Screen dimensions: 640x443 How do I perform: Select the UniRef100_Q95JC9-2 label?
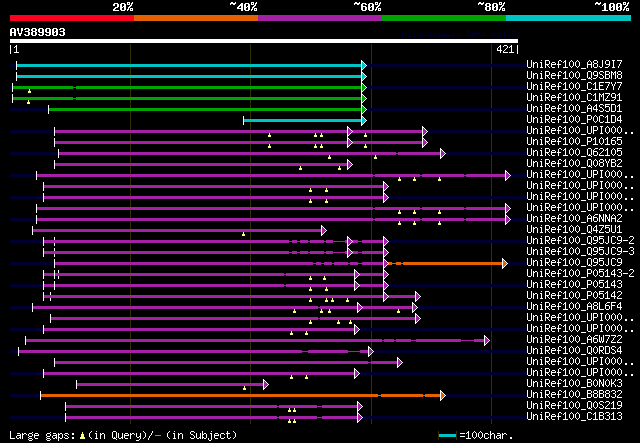[580, 240]
